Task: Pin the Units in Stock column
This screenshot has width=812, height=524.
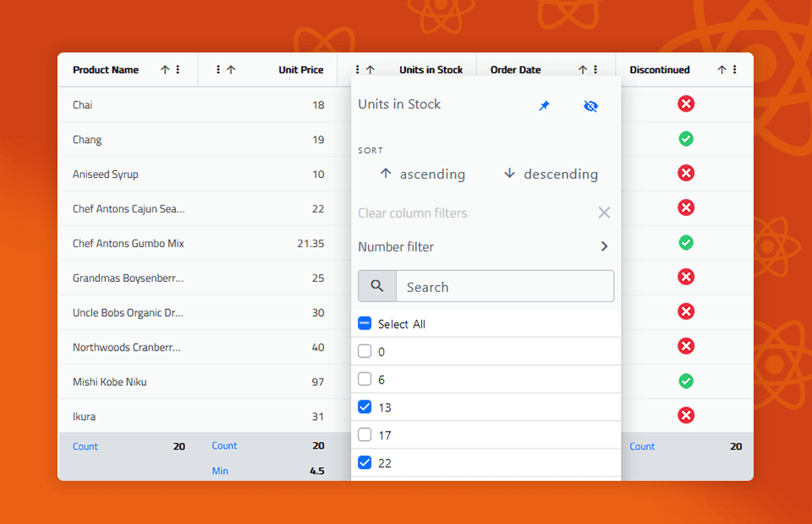Action: click(545, 106)
